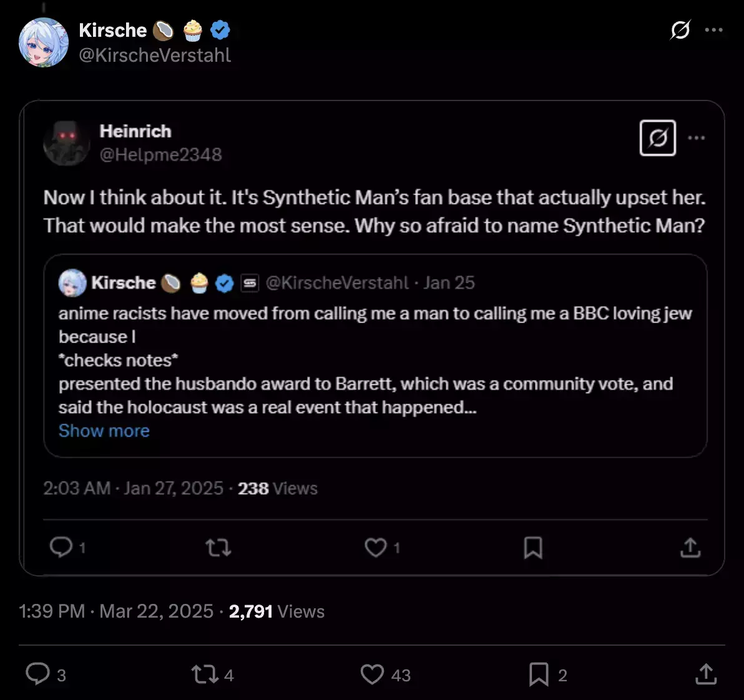Open the Mar 22, 2025 timestamp link
The width and height of the screenshot is (744, 700).
tap(156, 611)
